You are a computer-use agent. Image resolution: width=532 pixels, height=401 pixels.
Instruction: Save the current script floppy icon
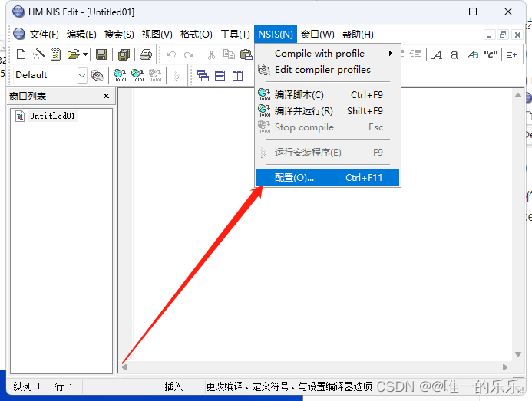pos(101,54)
